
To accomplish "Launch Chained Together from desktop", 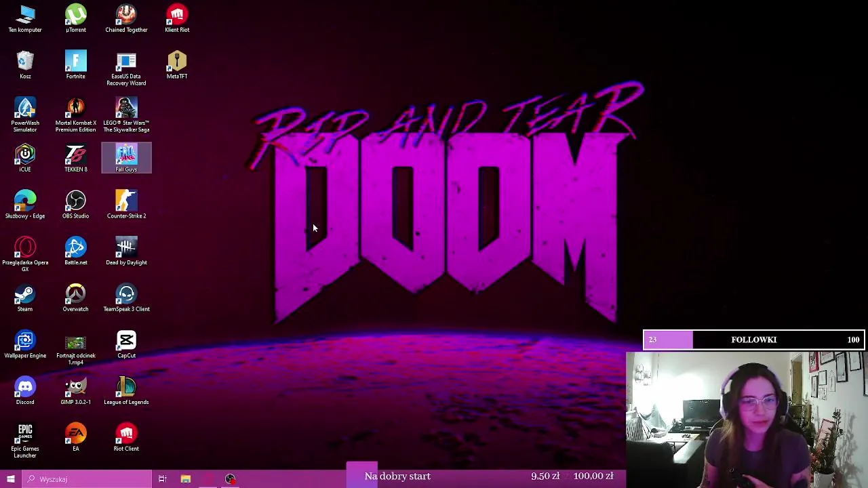I will (126, 18).
